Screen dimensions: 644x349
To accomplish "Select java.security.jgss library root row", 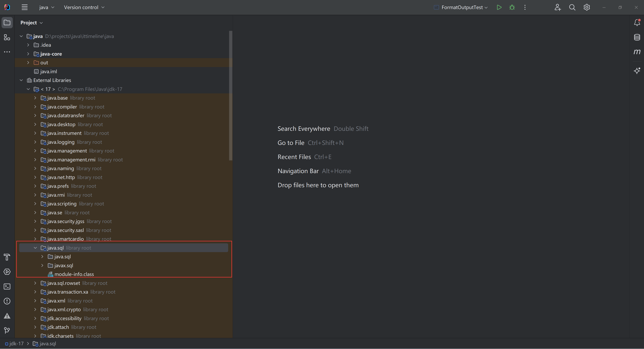I will pyautogui.click(x=123, y=221).
